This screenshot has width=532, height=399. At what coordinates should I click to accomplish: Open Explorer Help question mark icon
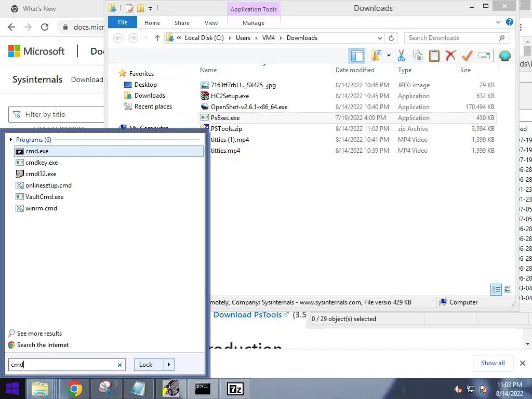tap(509, 22)
